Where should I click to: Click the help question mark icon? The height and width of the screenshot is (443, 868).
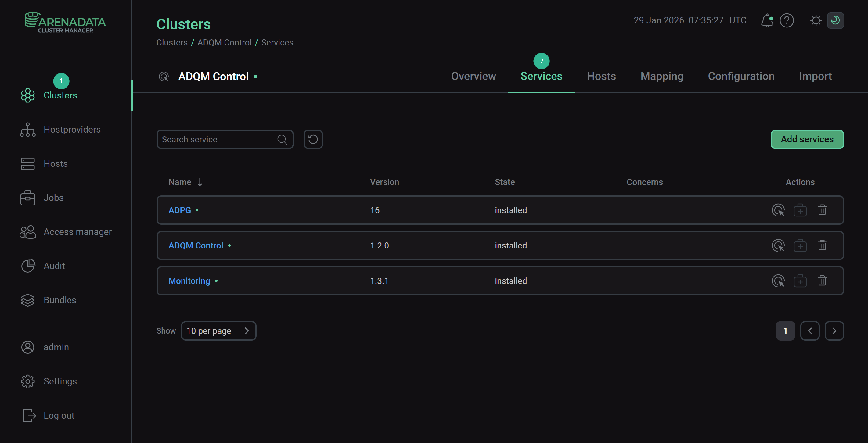point(787,20)
